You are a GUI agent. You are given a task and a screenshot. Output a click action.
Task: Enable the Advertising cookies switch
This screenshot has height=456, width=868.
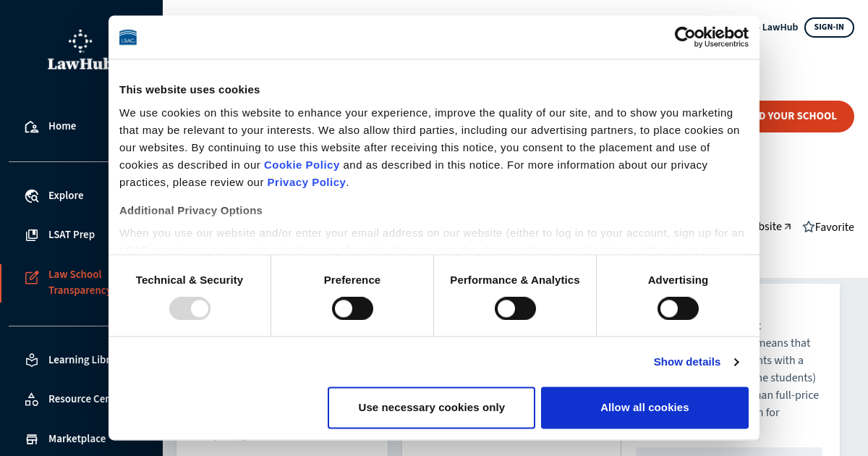[x=678, y=308]
